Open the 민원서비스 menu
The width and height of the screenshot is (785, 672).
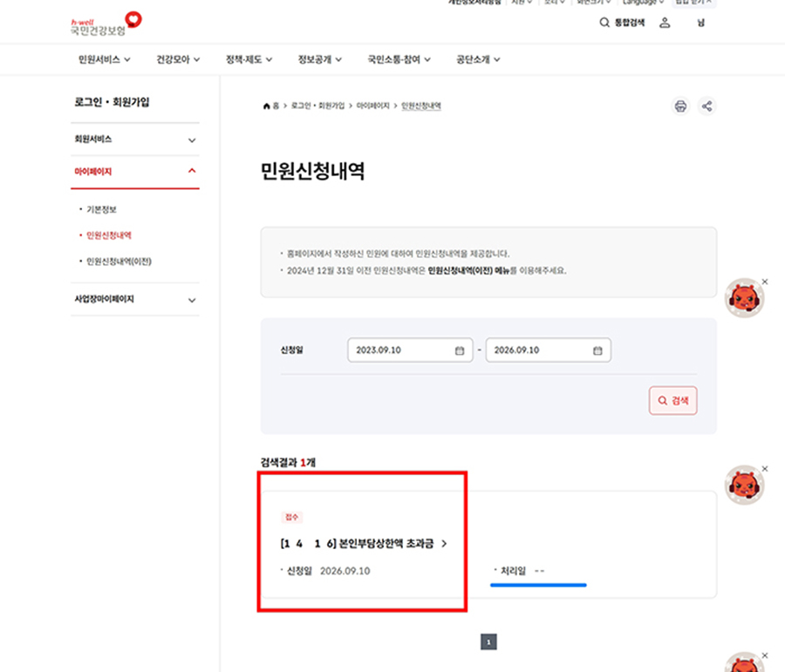click(x=104, y=59)
